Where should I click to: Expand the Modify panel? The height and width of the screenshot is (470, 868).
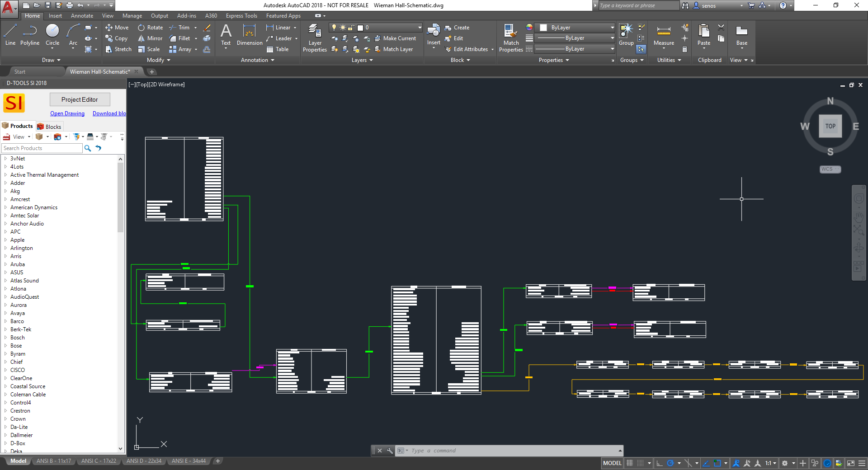[159, 60]
